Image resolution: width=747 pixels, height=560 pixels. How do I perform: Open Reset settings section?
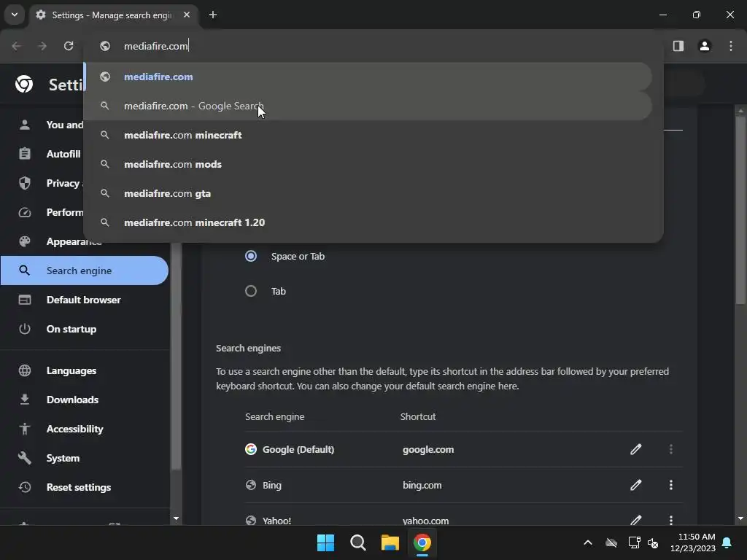coord(85,487)
